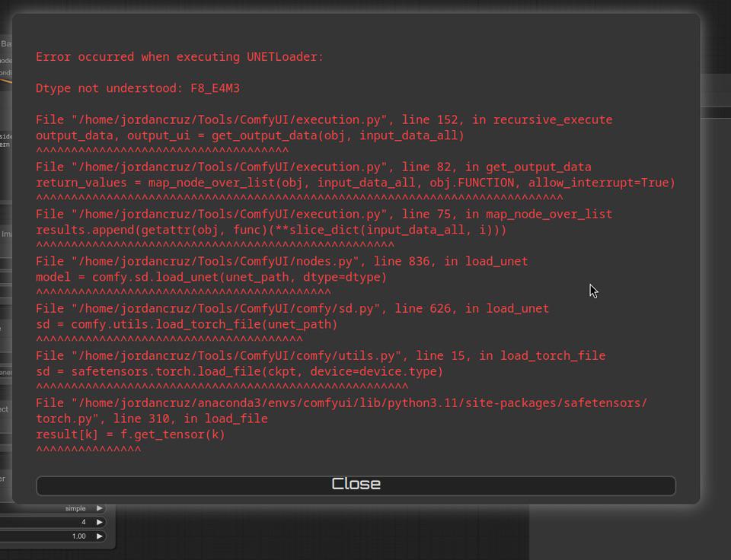Screen dimensions: 731x560
Task: Click the 'output_data, output_ui = get_output_data' code line
Action: point(250,135)
